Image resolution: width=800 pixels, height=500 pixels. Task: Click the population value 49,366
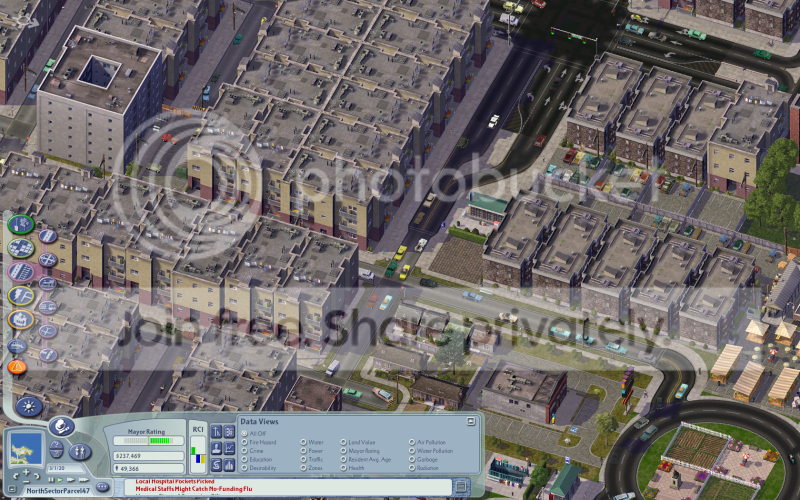[148, 468]
